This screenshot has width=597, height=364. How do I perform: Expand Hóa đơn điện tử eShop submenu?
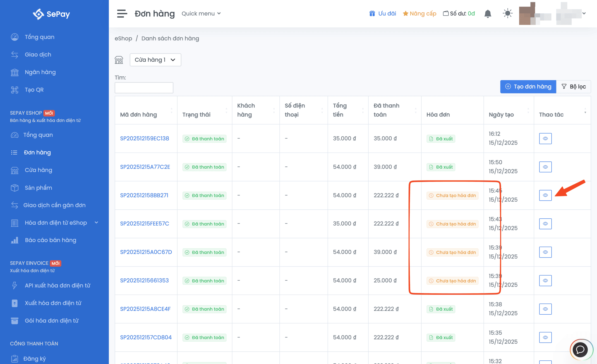point(56,223)
